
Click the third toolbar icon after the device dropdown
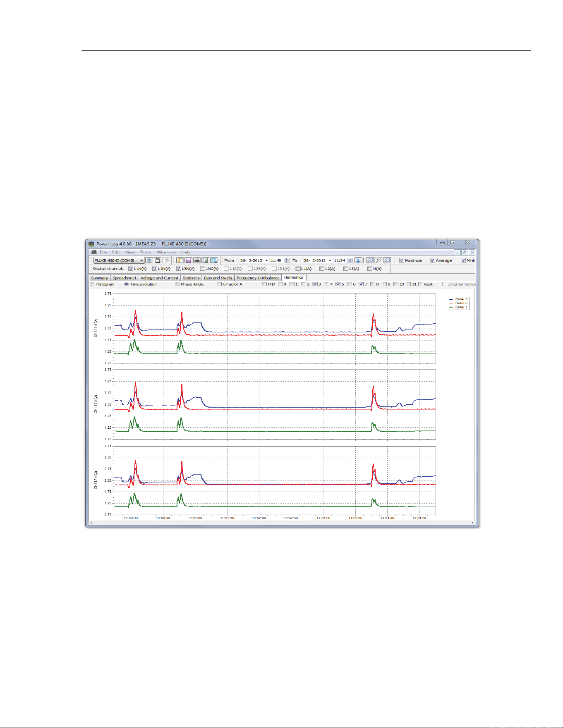166,260
